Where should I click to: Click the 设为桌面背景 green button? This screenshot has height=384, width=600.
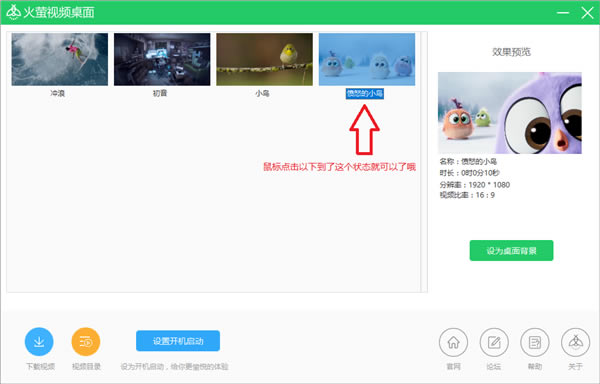tap(511, 251)
